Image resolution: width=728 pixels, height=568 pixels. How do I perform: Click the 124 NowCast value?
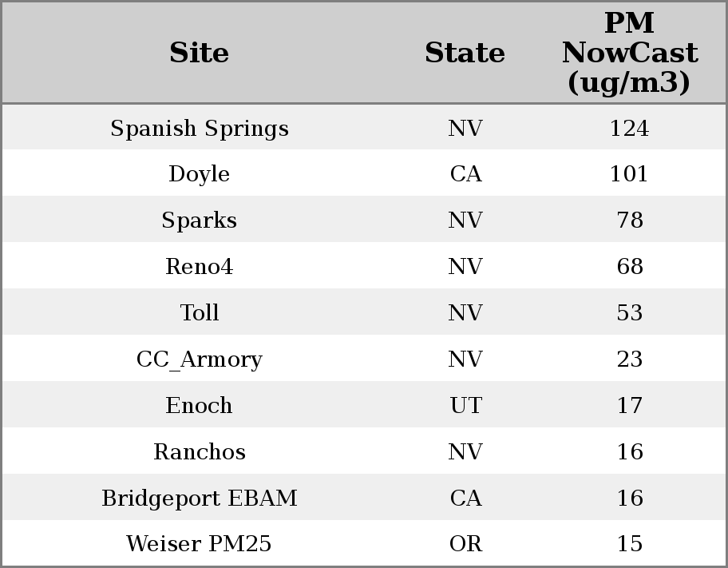[x=629, y=129]
